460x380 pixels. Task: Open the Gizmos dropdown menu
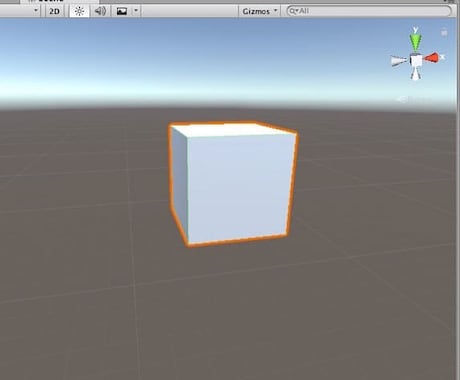[259, 11]
